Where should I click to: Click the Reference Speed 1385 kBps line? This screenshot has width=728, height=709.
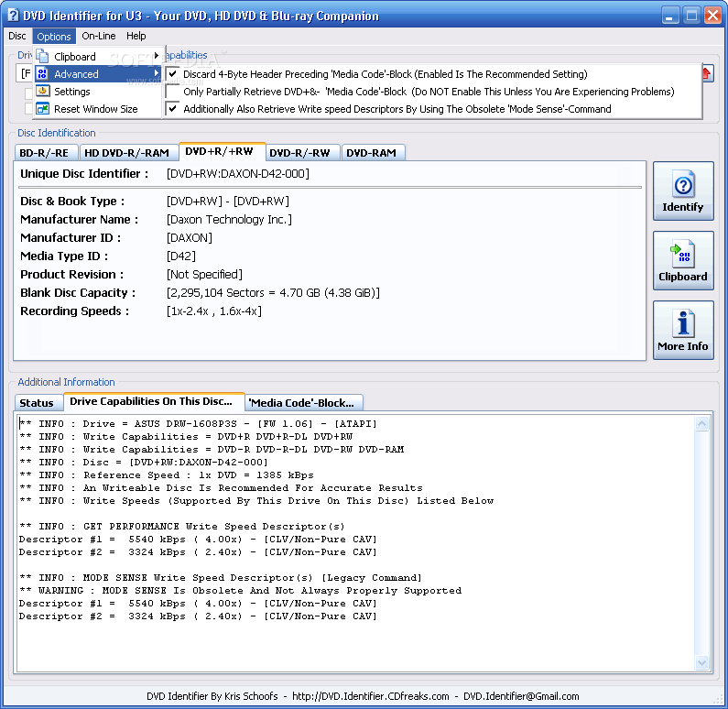167,475
